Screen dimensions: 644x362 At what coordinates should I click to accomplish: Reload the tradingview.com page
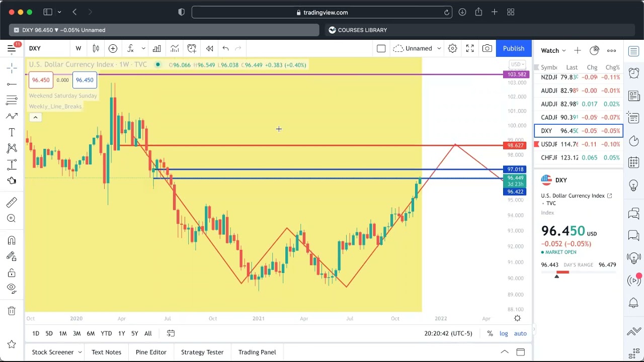446,13
